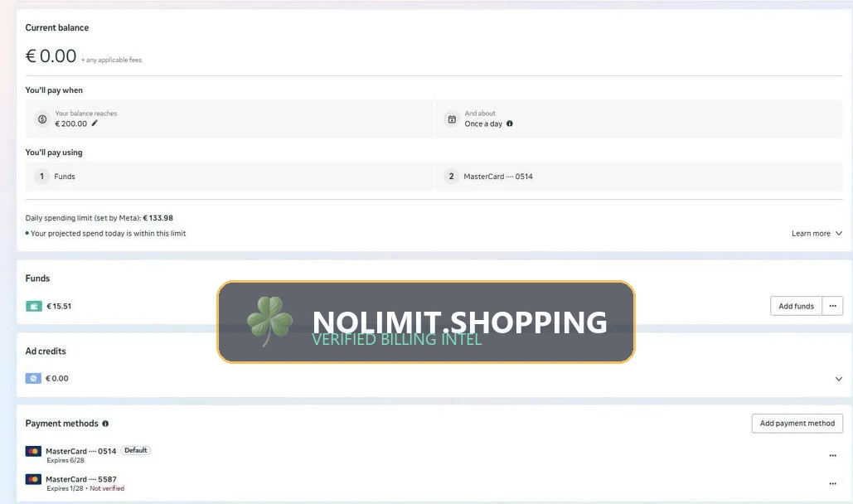Expand the Ad credits chevron

[x=838, y=379]
